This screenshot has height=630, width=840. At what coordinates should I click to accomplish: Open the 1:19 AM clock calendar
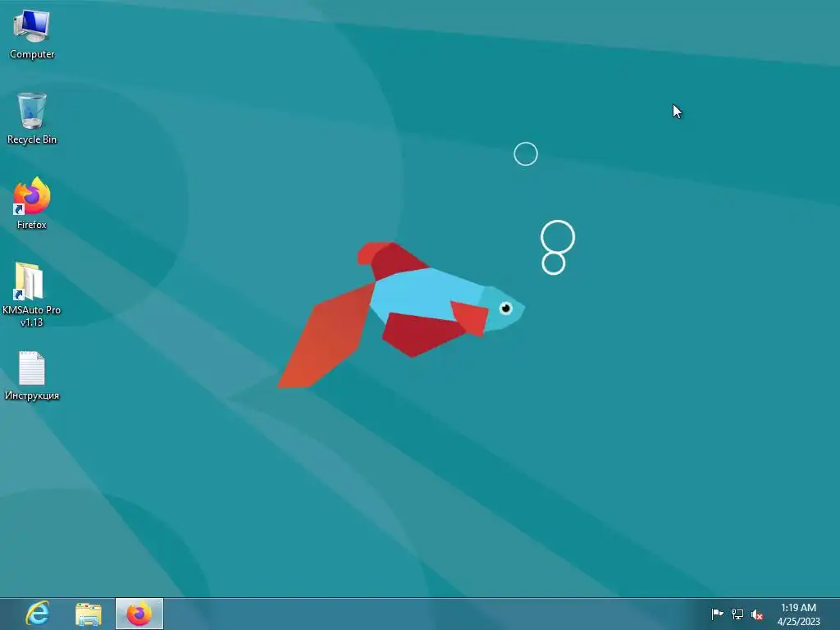[x=798, y=614]
